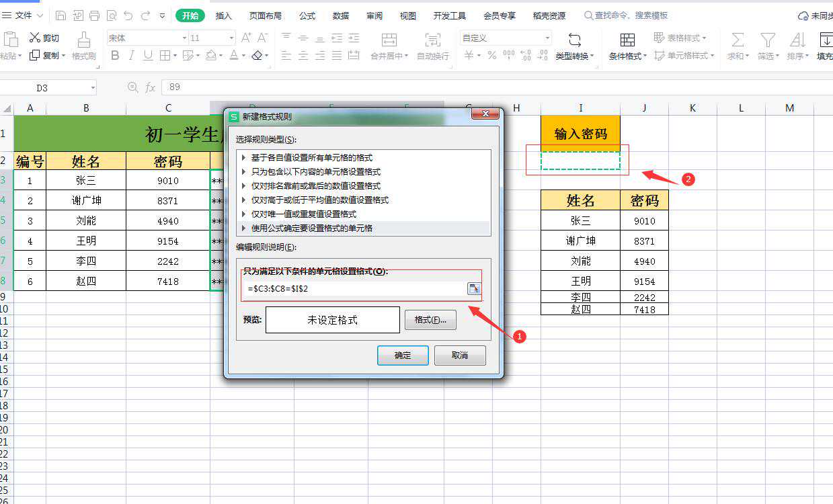833x504 pixels.
Task: Click the 格式(F)... button
Action: point(430,321)
